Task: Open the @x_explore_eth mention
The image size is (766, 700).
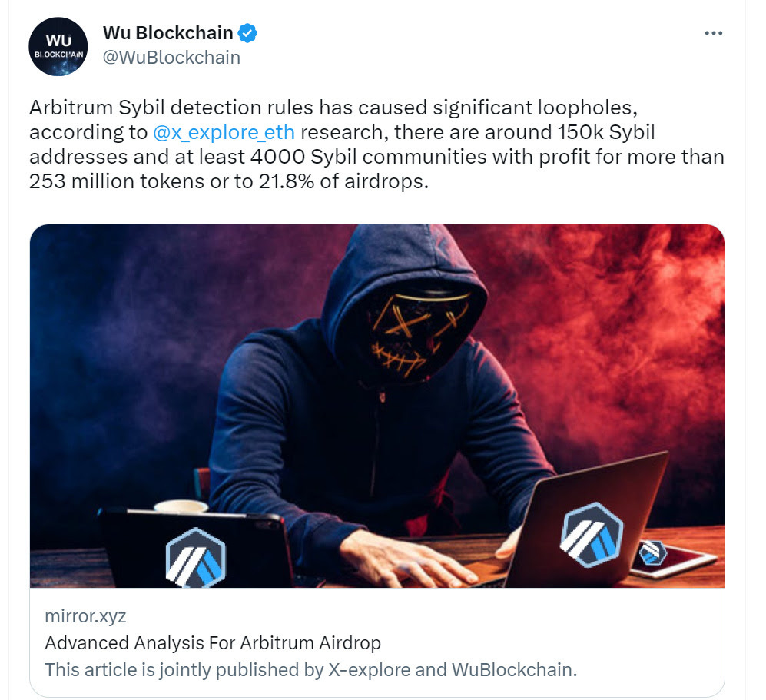Action: coord(224,132)
